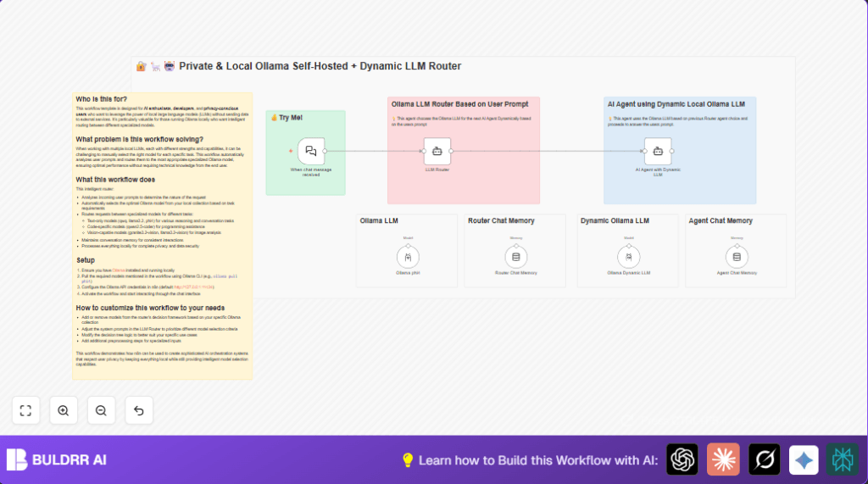This screenshot has height=484, width=868.
Task: Click the 'Who is this for?' heading
Action: [102, 99]
